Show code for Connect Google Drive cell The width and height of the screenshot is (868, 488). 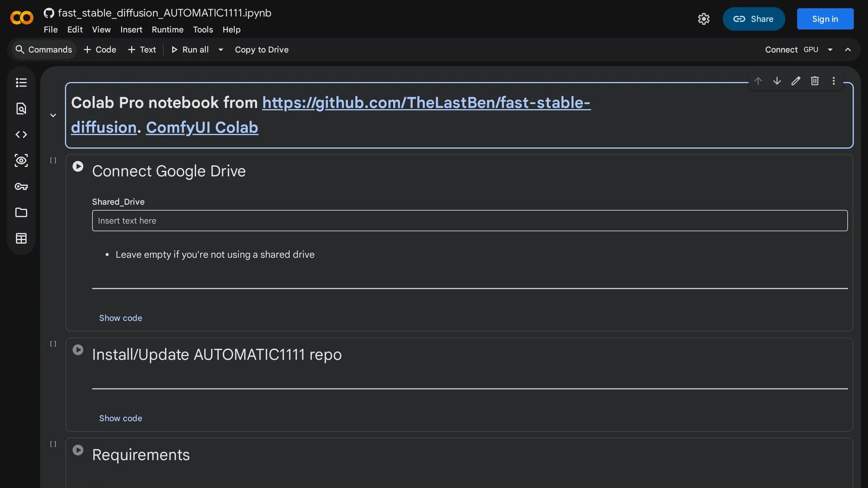tap(121, 318)
